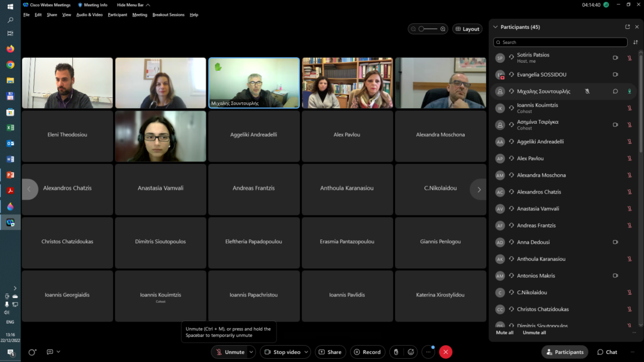The height and width of the screenshot is (362, 644).
Task: Click the Record button
Action: (367, 352)
